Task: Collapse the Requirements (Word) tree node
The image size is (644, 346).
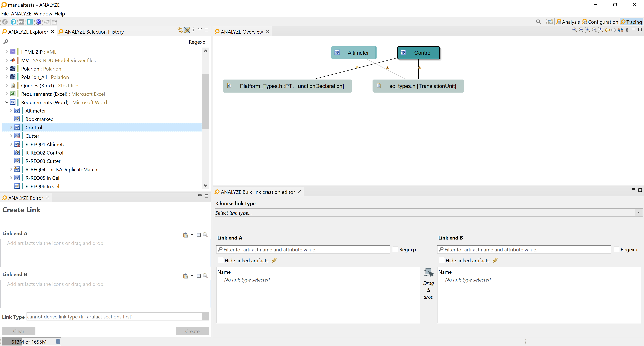Action: (7, 102)
